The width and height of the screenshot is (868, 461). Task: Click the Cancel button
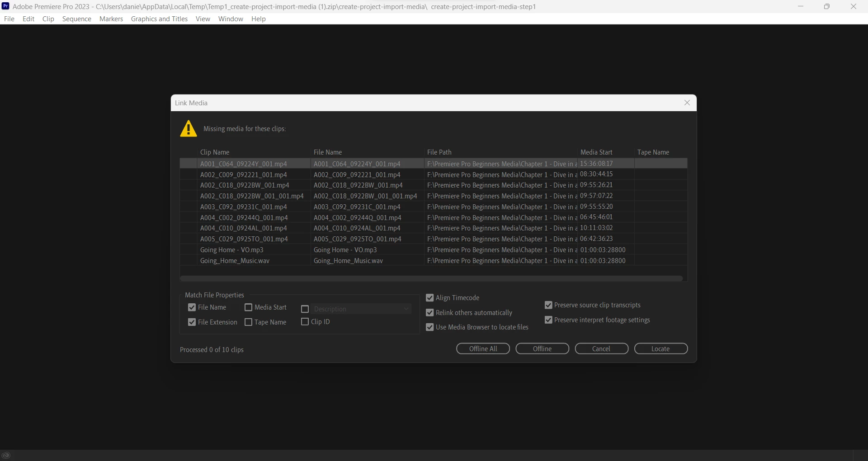pos(601,349)
